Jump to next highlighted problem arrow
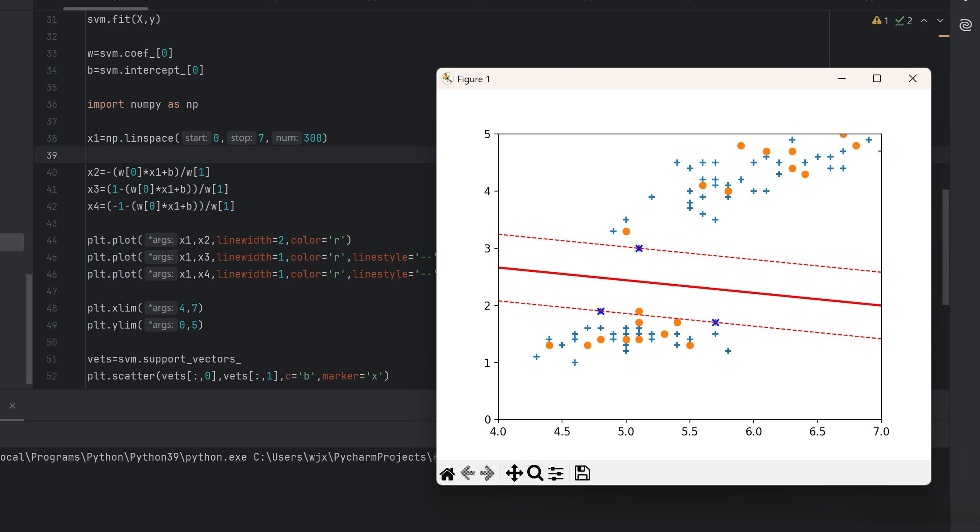980x532 pixels. coord(940,21)
